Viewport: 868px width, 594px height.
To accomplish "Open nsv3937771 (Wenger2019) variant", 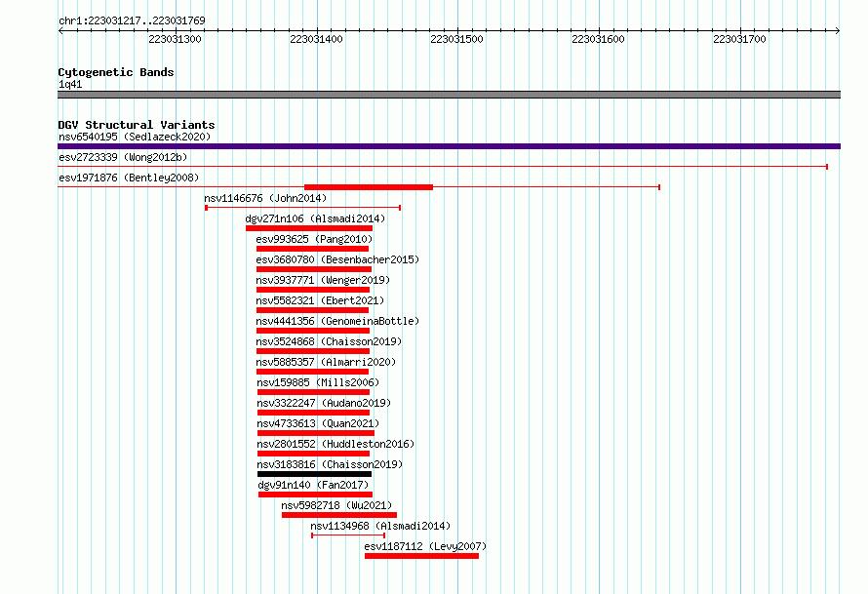I will 323,280.
